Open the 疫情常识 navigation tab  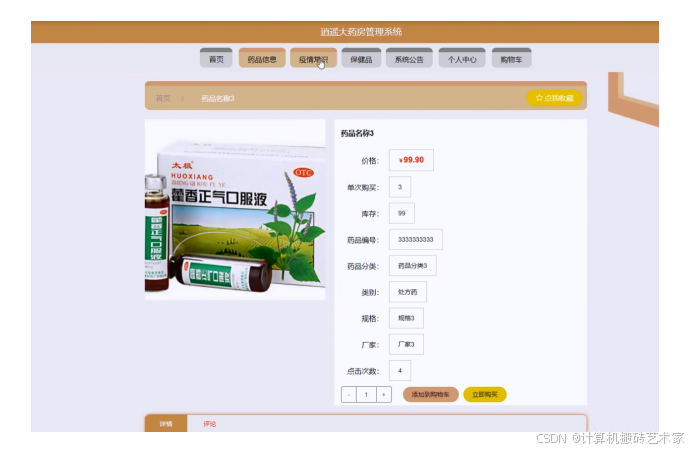(313, 58)
